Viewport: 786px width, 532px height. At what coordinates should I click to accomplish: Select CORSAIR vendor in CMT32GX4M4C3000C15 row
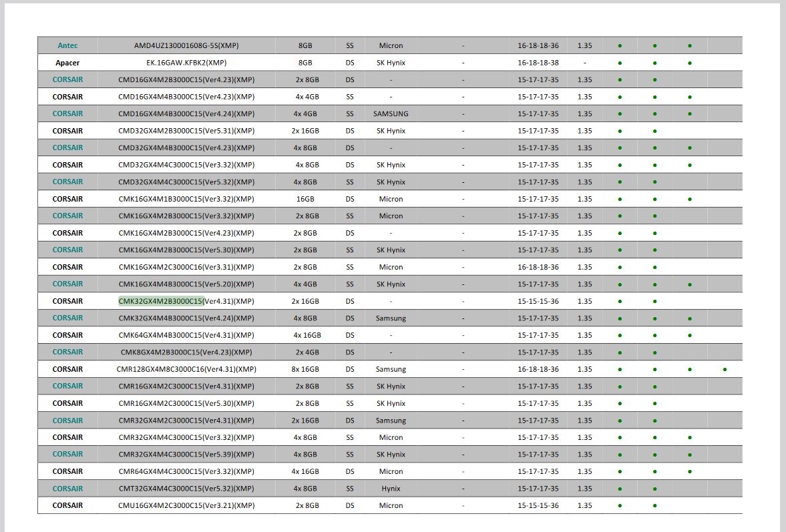[67, 489]
